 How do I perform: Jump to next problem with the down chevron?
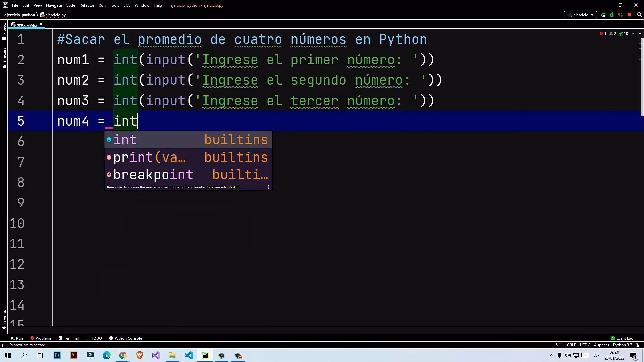(640, 33)
